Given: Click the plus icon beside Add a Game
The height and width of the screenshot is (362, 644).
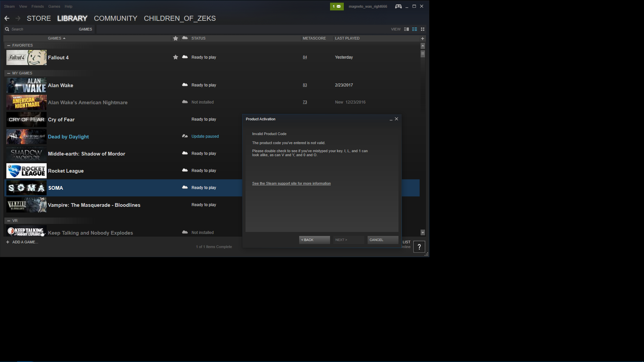Looking at the screenshot, I should (x=8, y=242).
